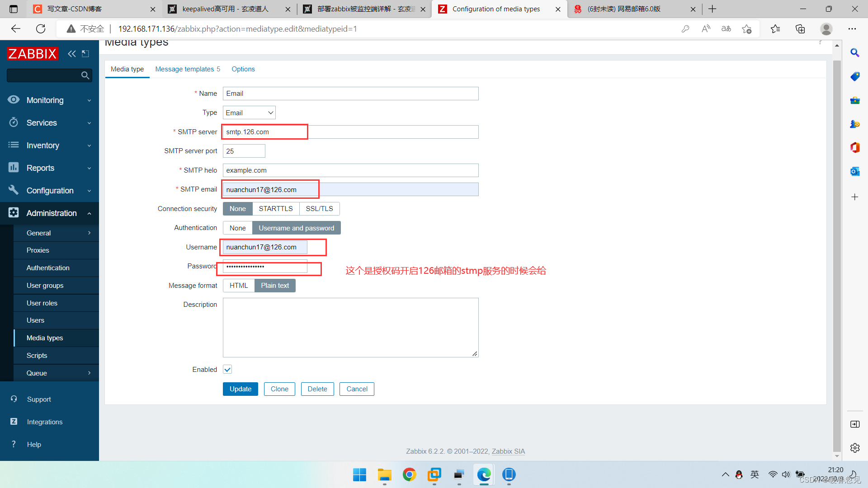This screenshot has width=868, height=488.
Task: Select None connection security option
Action: [237, 208]
